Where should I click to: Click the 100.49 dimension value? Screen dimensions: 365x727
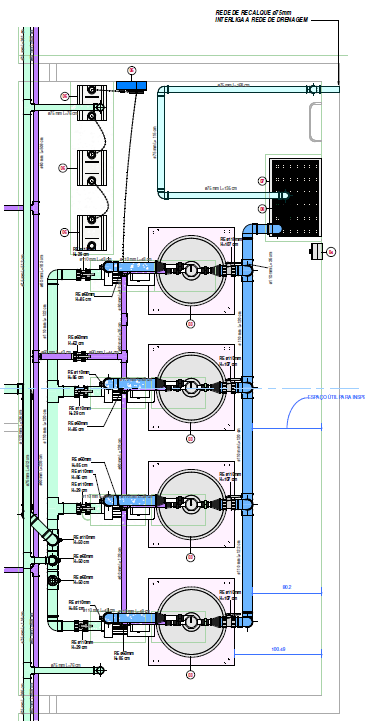(278, 649)
